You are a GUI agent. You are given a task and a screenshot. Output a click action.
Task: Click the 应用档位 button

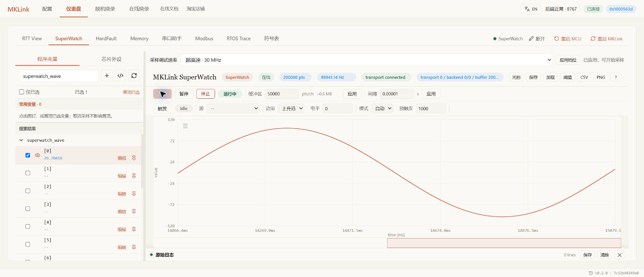(x=568, y=60)
